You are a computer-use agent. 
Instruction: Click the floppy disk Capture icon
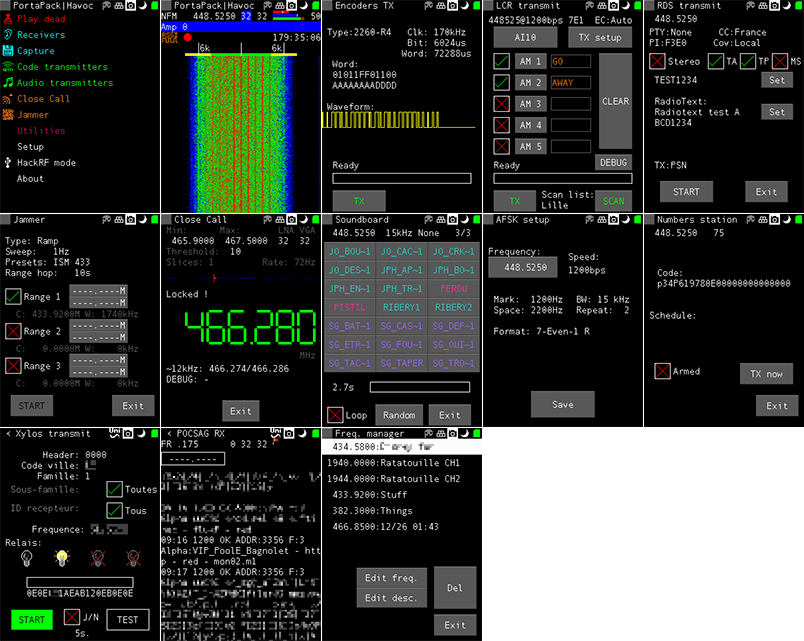tap(8, 51)
